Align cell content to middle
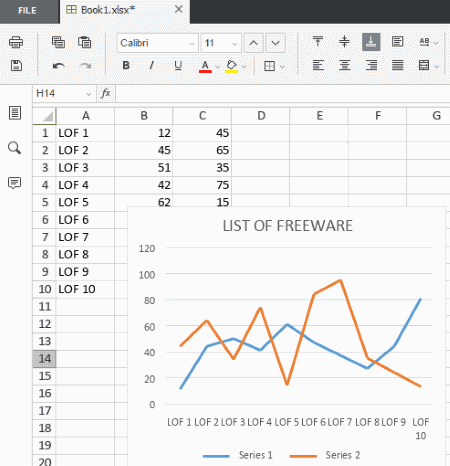The width and height of the screenshot is (450, 466). click(x=344, y=42)
